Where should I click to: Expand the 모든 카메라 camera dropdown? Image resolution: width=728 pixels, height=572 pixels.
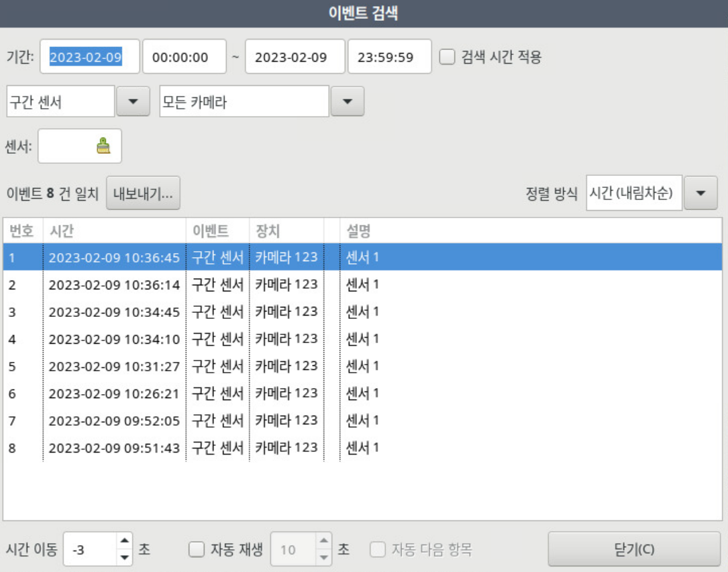pyautogui.click(x=347, y=101)
